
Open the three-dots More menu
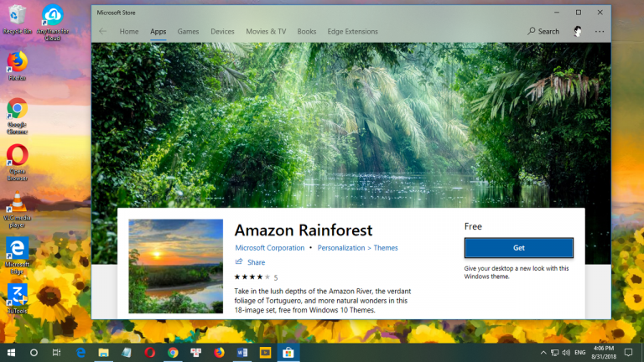(600, 31)
